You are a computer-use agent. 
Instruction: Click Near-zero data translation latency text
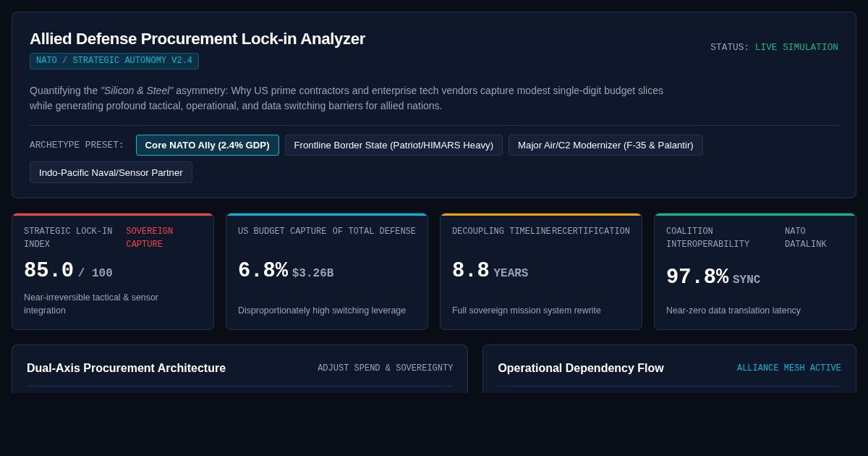pos(733,311)
